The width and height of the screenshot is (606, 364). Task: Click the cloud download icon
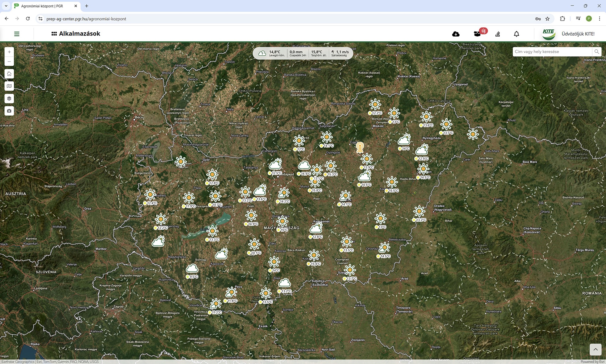[456, 34]
